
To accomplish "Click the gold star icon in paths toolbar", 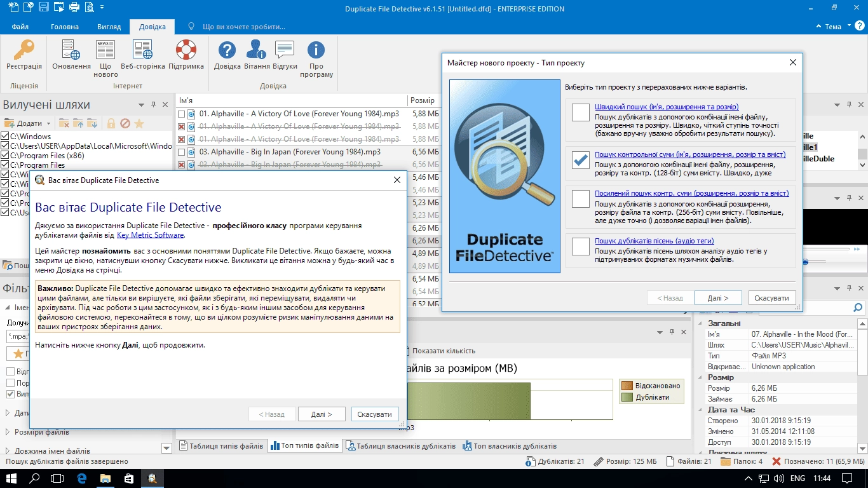I will point(139,123).
